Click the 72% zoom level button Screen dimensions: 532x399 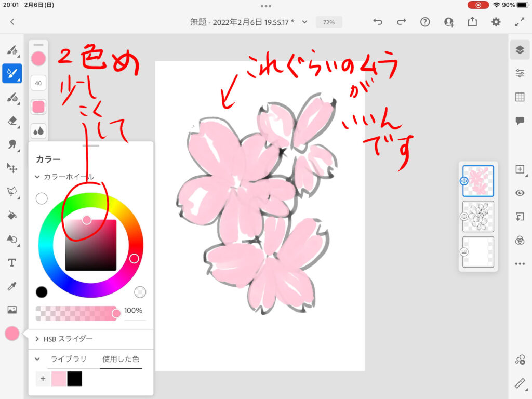[329, 22]
